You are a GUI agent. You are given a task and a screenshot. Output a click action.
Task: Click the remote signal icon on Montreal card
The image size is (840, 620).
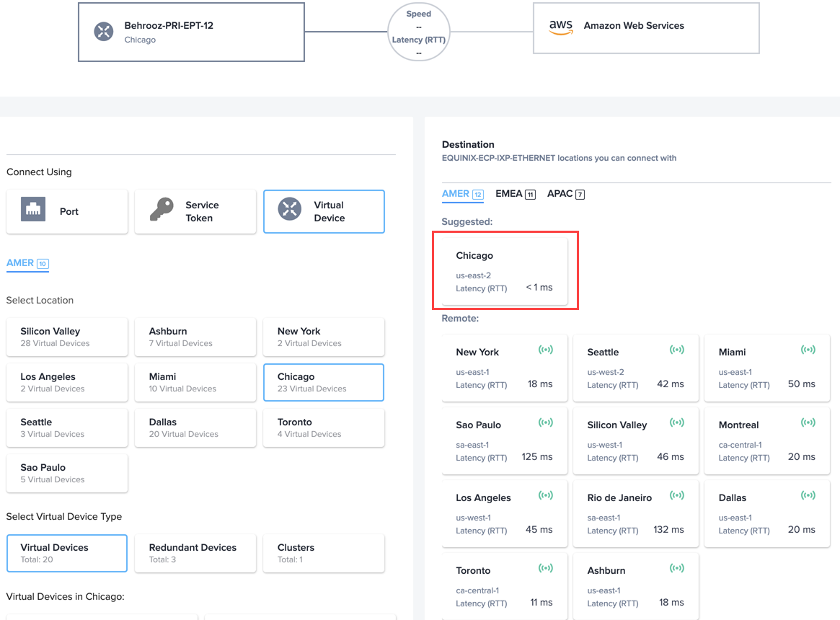point(808,422)
